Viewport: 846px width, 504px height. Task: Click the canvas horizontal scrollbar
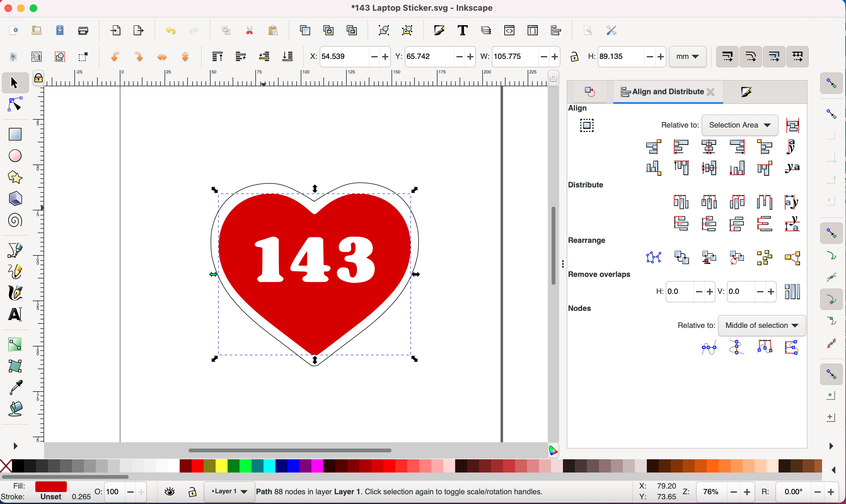[290, 450]
